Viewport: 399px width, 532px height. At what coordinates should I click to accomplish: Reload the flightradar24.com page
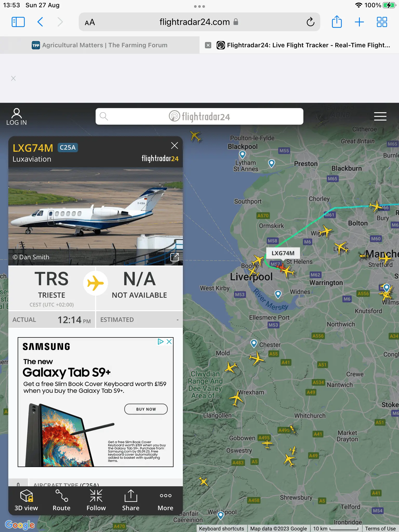point(310,22)
